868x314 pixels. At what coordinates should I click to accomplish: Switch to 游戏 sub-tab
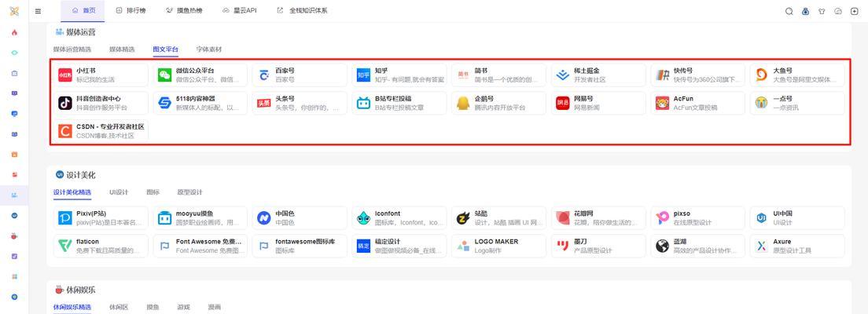(x=183, y=307)
